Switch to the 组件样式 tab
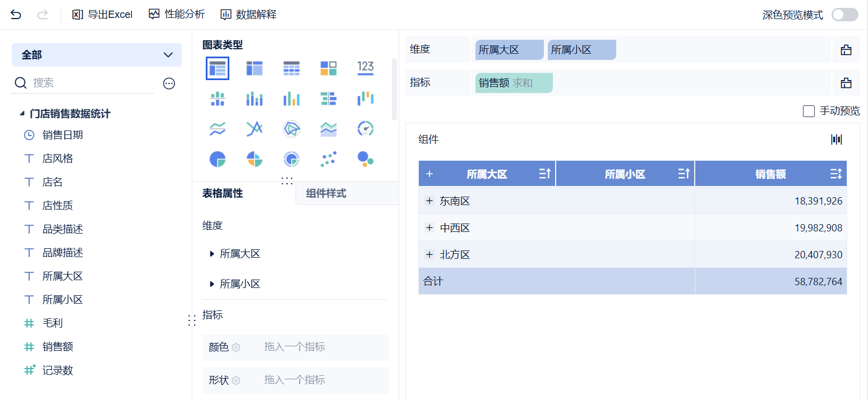The image size is (868, 400). (326, 194)
